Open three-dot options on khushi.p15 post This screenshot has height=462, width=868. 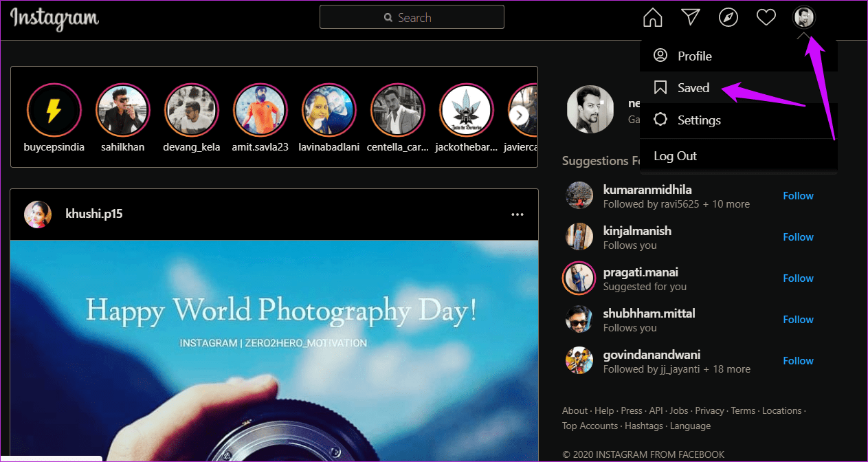point(518,214)
